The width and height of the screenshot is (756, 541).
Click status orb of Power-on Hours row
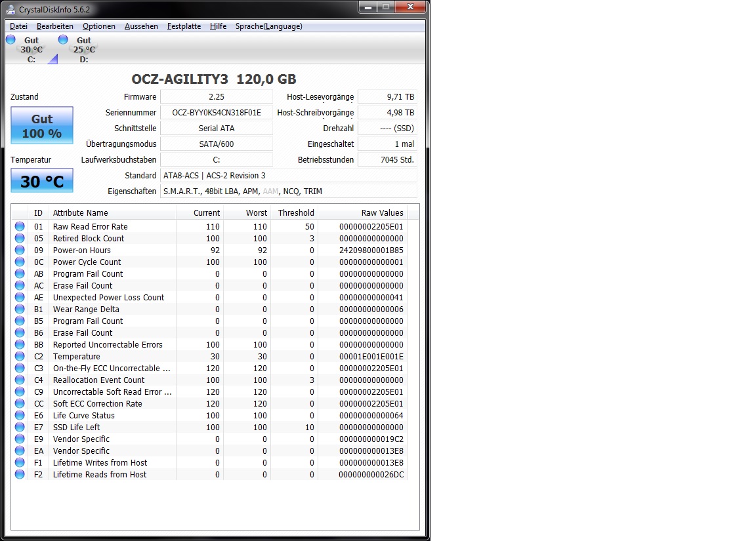[20, 250]
